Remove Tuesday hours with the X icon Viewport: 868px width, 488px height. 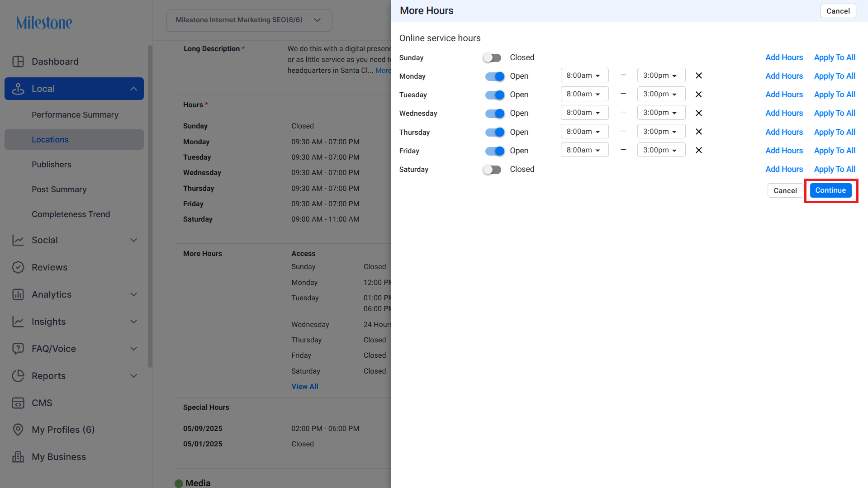click(x=699, y=94)
